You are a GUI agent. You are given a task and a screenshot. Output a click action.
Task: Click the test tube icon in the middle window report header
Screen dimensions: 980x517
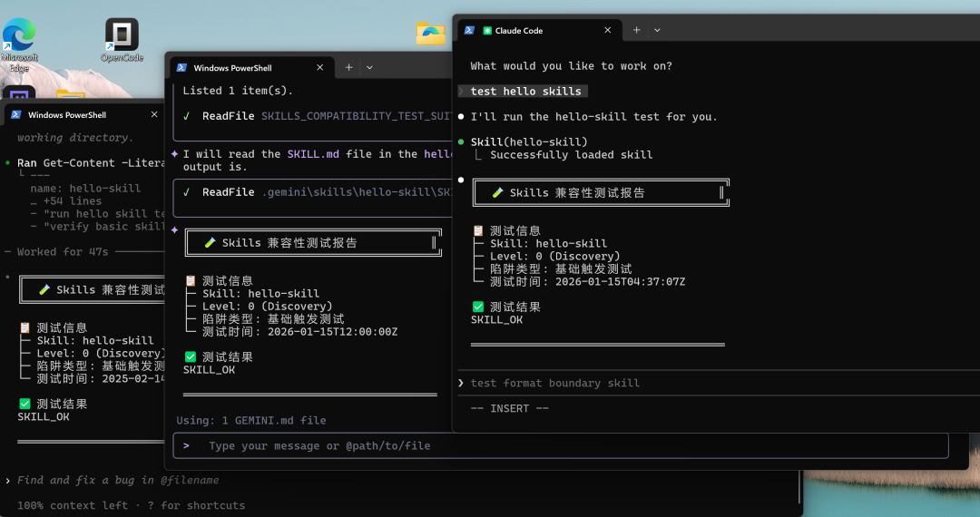[x=210, y=242]
